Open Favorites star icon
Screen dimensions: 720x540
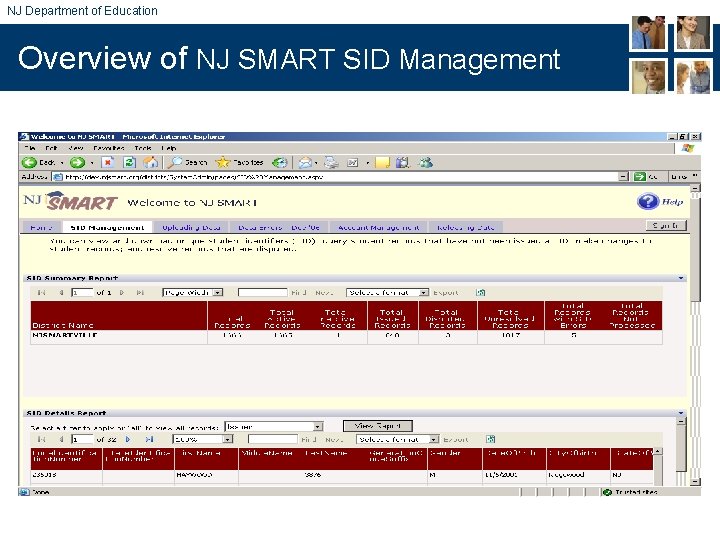point(223,162)
